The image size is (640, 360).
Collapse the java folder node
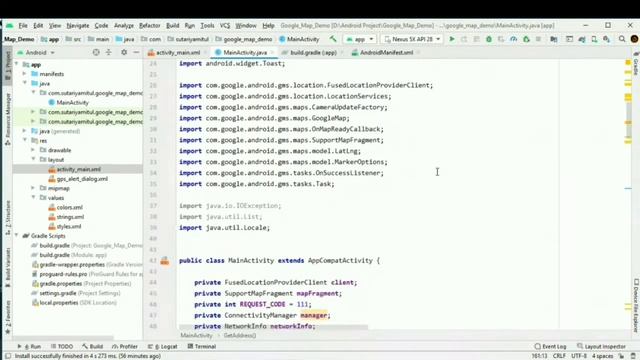tap(24, 83)
